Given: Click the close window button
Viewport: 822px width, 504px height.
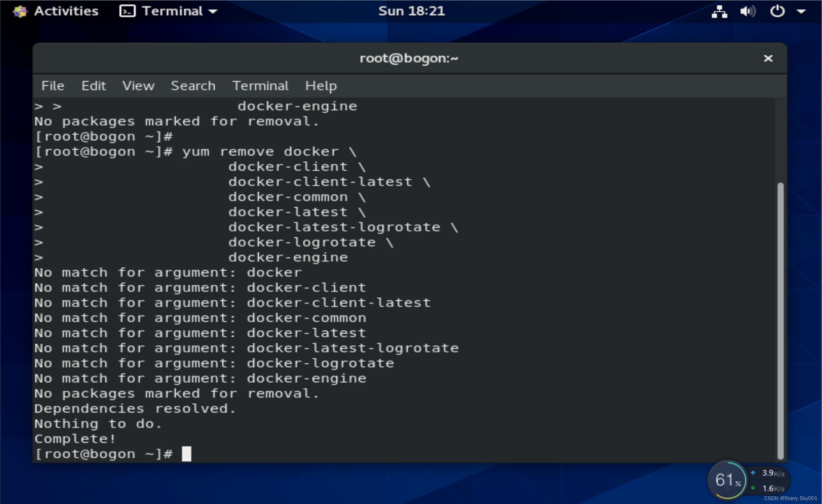Looking at the screenshot, I should [x=768, y=58].
